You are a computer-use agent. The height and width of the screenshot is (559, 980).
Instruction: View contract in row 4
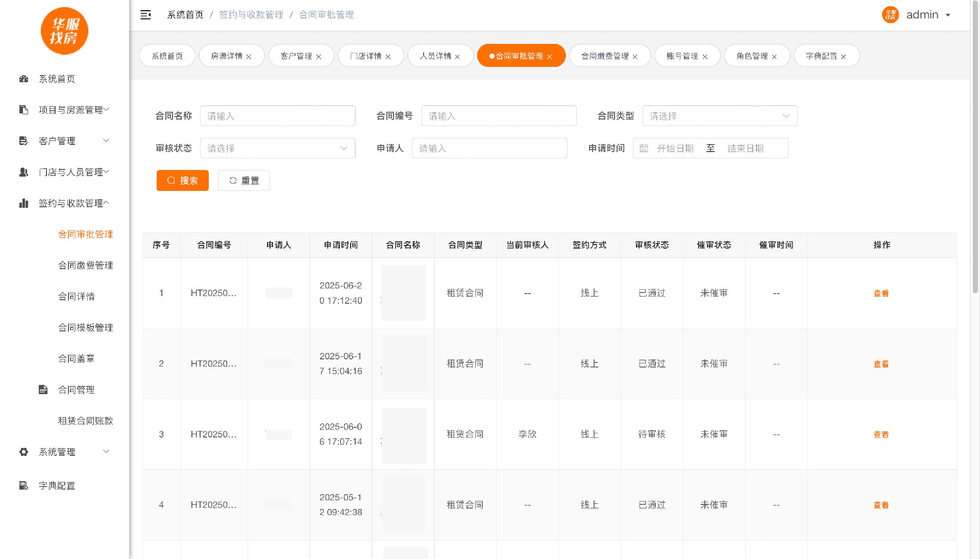click(x=881, y=505)
